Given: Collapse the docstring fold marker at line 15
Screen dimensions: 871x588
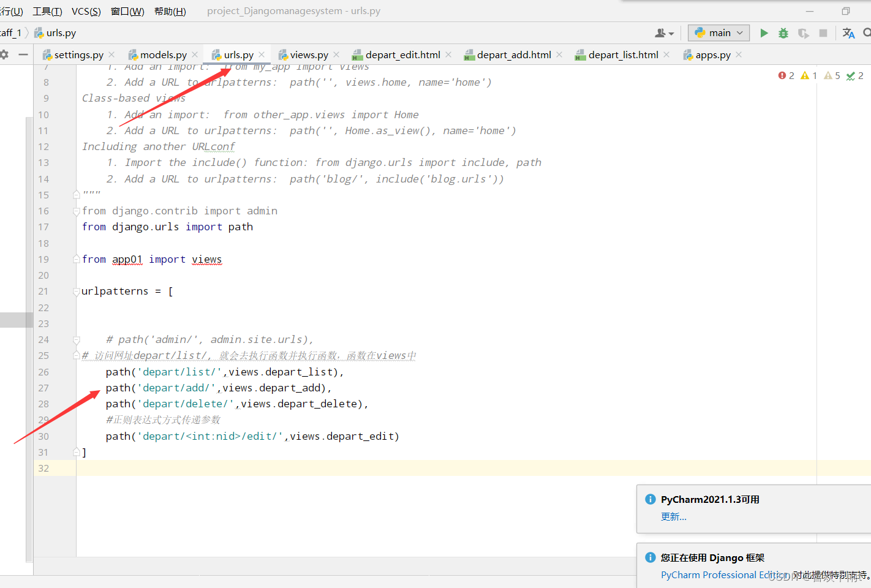Looking at the screenshot, I should [77, 195].
